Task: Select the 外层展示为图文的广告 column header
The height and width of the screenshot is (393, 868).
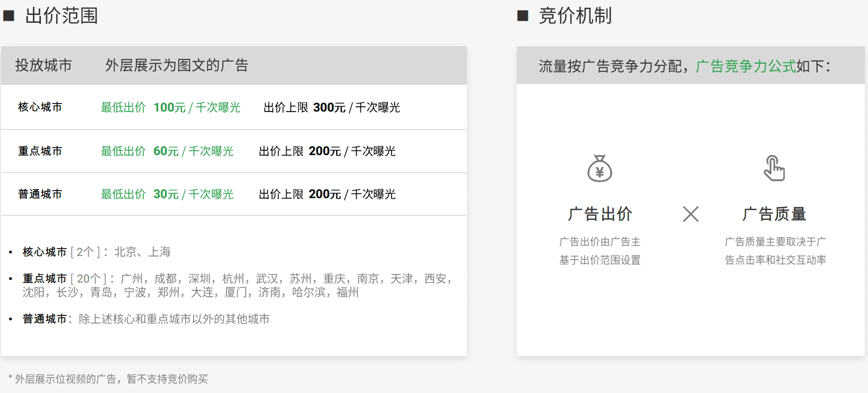Action: tap(177, 65)
